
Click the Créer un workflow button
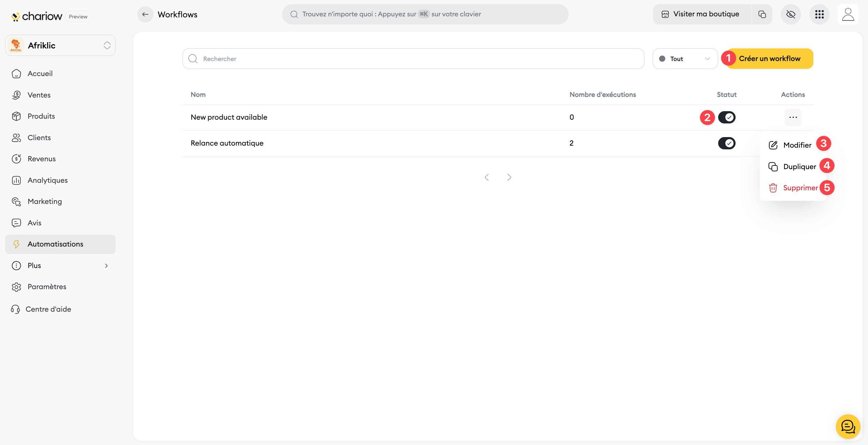point(769,59)
